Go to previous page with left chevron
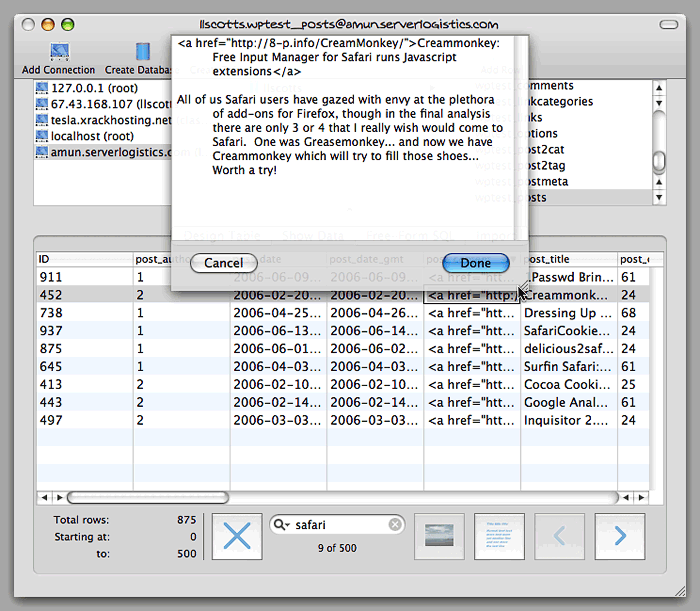The height and width of the screenshot is (611, 700). coord(559,536)
